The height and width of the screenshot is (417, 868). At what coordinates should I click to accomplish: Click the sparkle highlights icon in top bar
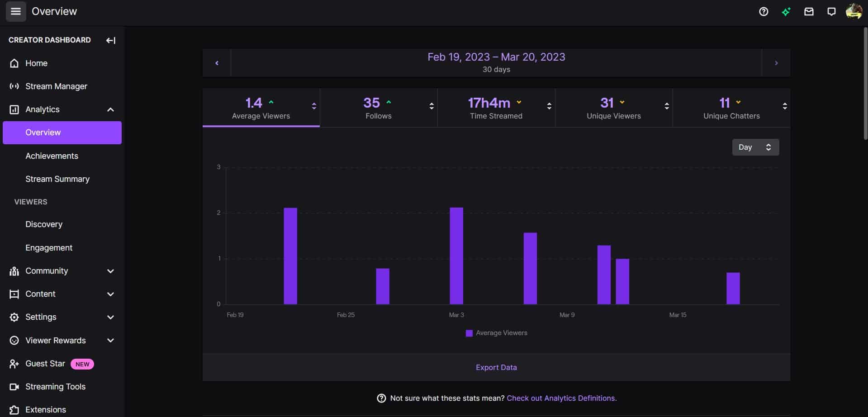coord(786,11)
